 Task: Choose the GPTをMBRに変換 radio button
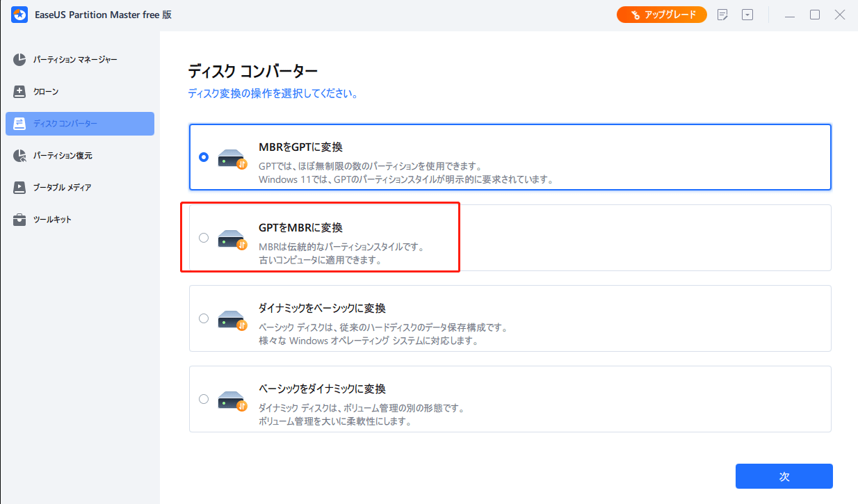click(204, 237)
